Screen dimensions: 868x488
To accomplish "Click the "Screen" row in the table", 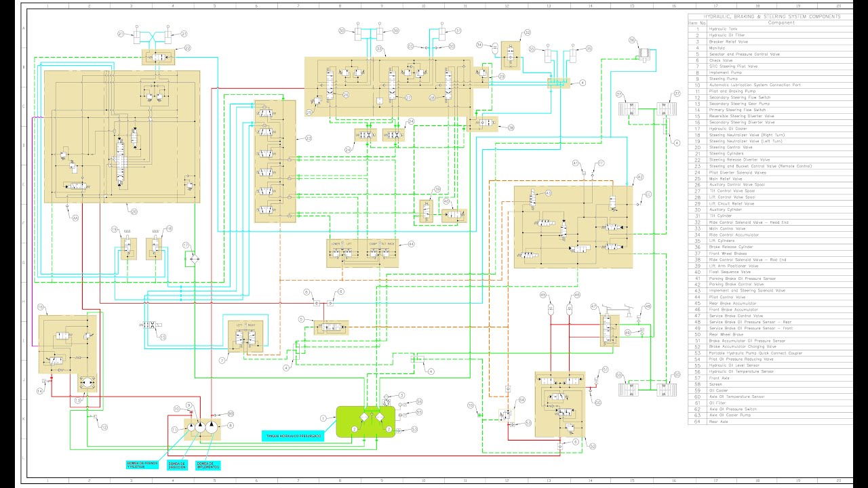I will 769,384.
